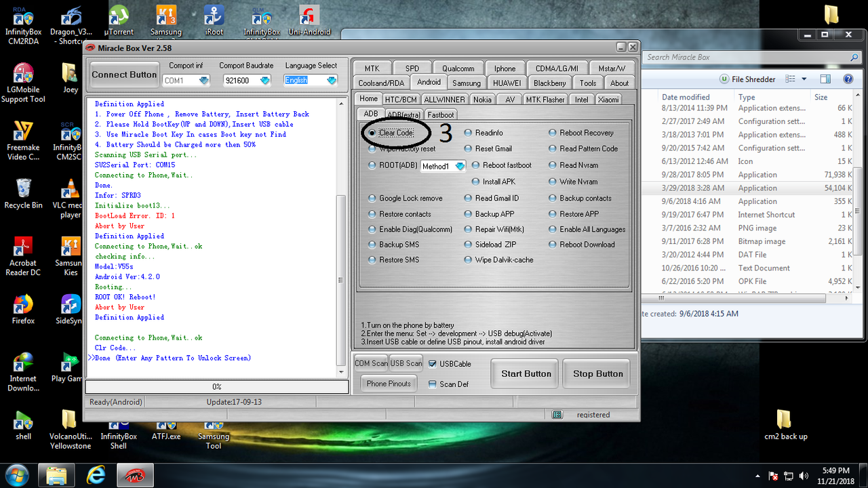
Task: Open the ADB(extra) tab
Action: click(x=403, y=115)
